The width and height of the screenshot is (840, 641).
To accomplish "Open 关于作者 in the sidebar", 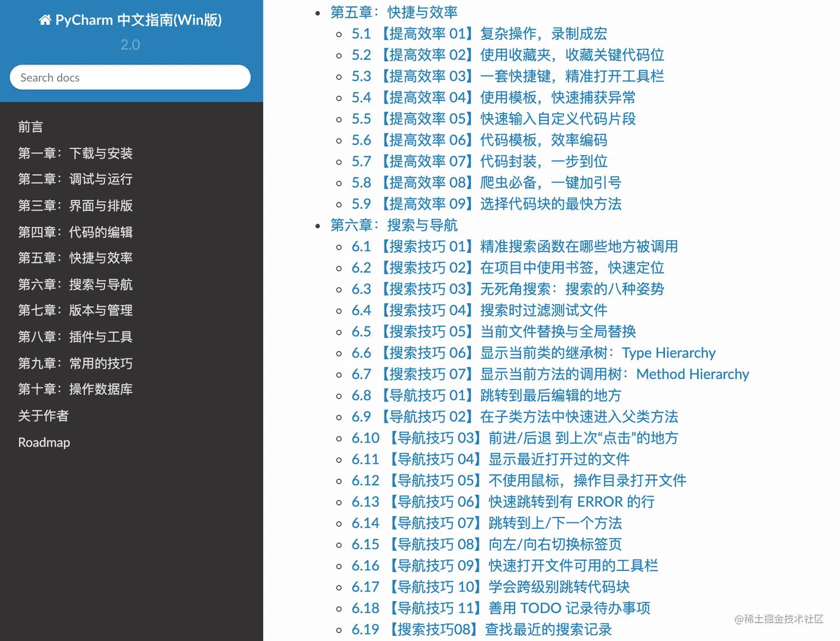I will (x=43, y=416).
